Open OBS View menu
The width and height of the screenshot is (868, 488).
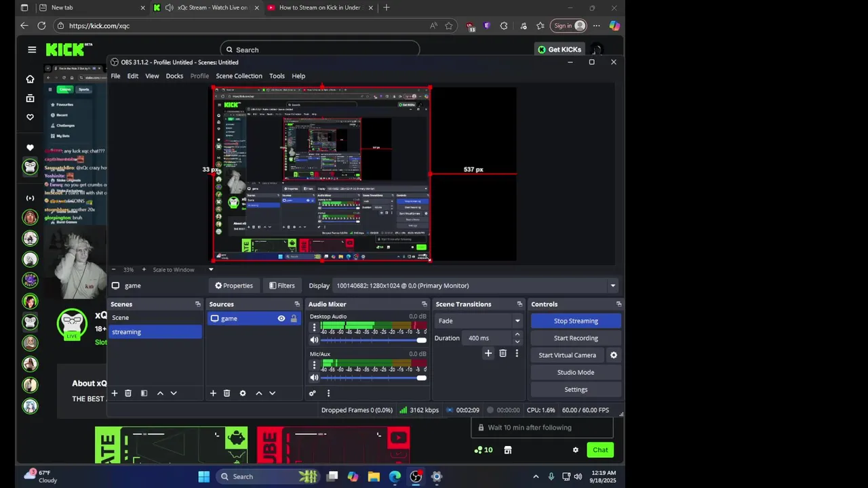pyautogui.click(x=152, y=76)
